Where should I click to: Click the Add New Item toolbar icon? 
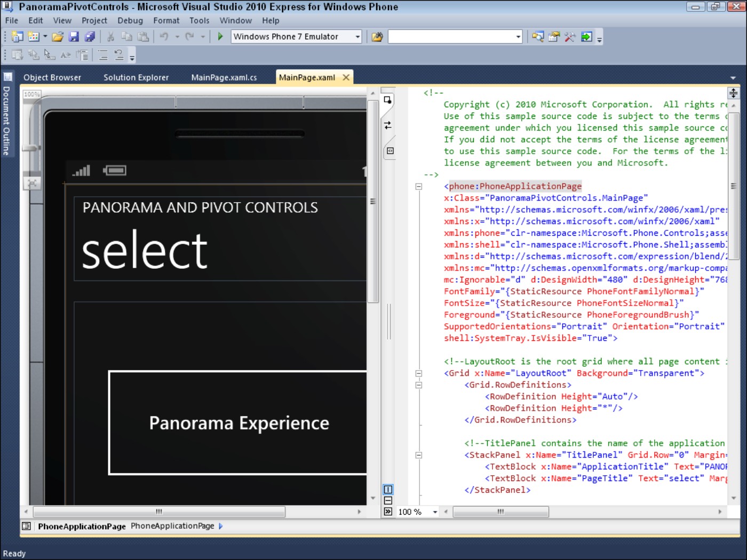pos(33,36)
